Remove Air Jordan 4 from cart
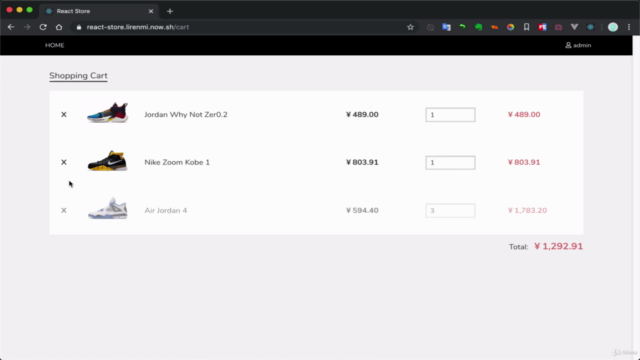640x360 pixels. coord(64,211)
